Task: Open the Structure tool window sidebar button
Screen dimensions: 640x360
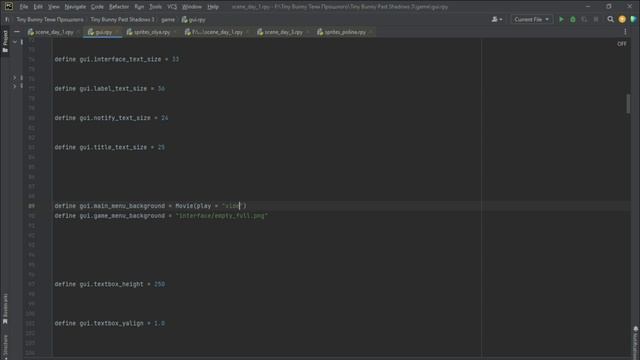Action: click(x=5, y=346)
